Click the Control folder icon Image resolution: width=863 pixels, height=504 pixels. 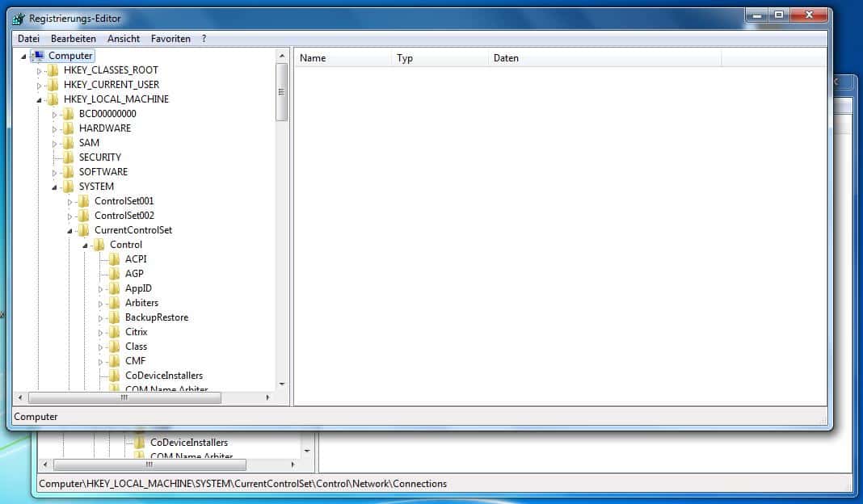pos(99,245)
